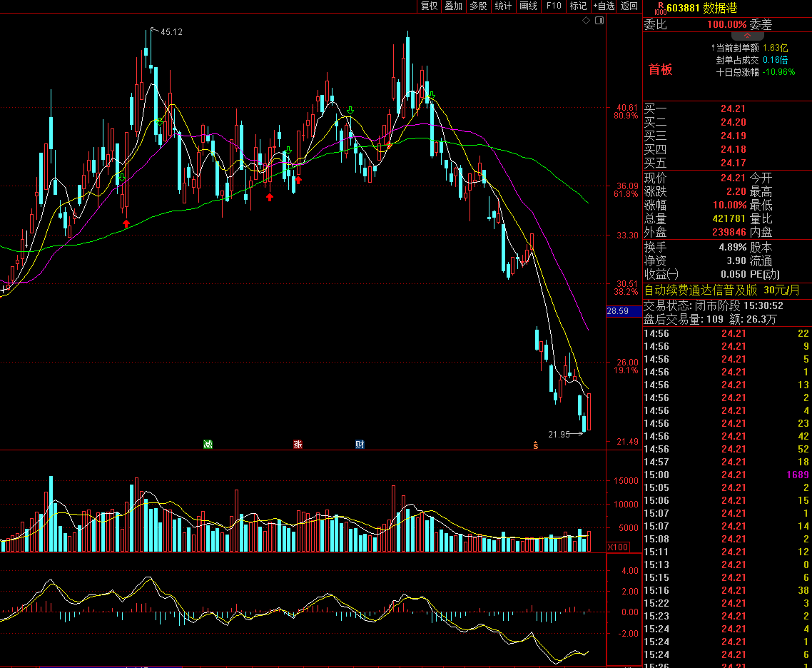Click the 买三 bid price 24.19
Screen dimensions: 812x668
734,136
